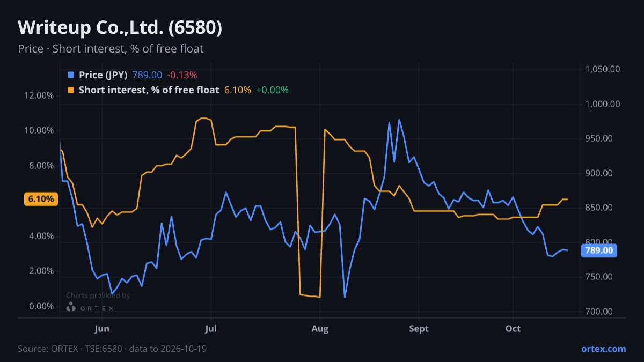
Task: Select the Short interest, % of free float legend label
Action: pos(149,90)
